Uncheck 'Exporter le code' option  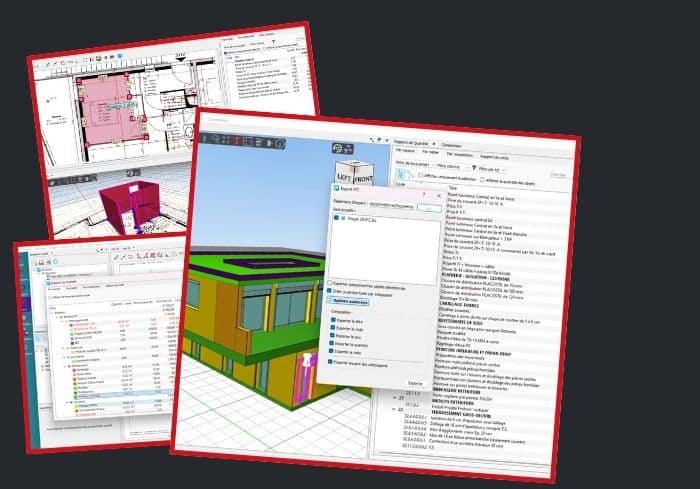[x=333, y=327]
